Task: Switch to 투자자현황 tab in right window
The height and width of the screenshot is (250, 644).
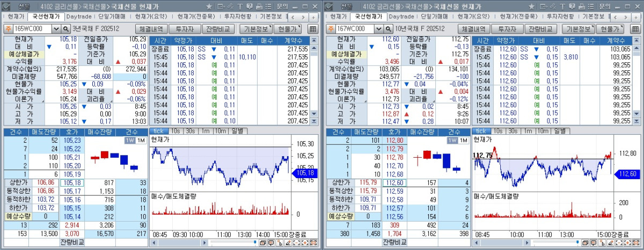Action: (x=561, y=17)
